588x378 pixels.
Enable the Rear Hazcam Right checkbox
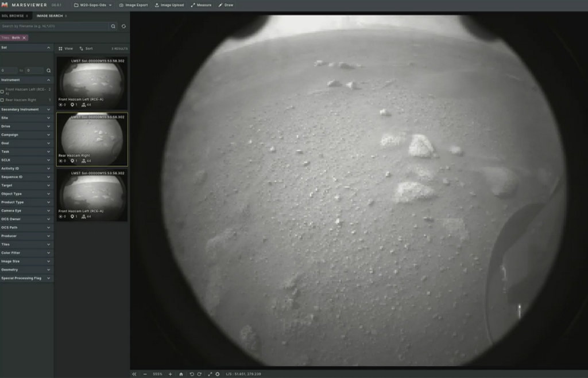(x=2, y=100)
